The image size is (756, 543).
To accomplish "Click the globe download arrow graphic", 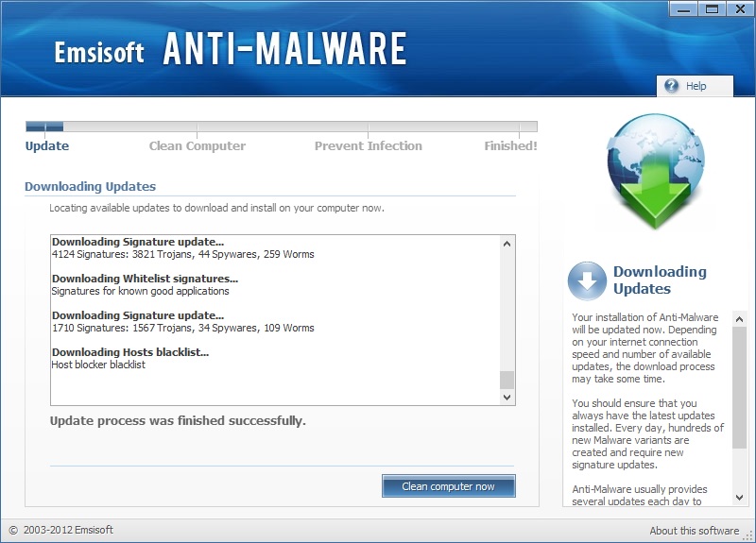I will pos(655,171).
